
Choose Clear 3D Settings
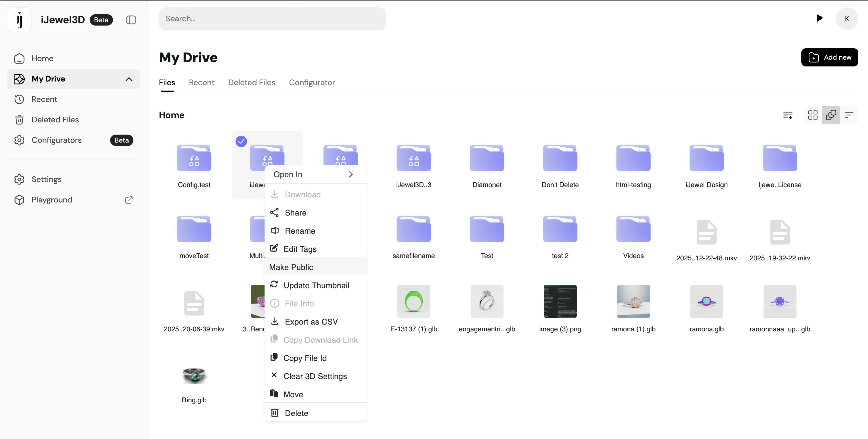tap(315, 376)
